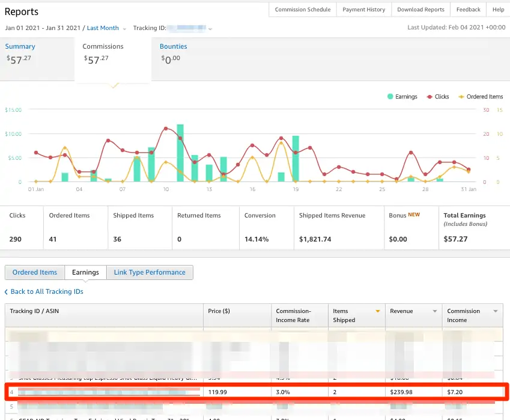This screenshot has width=510, height=420.
Task: Click the Clicks total 290
Action: (x=15, y=239)
